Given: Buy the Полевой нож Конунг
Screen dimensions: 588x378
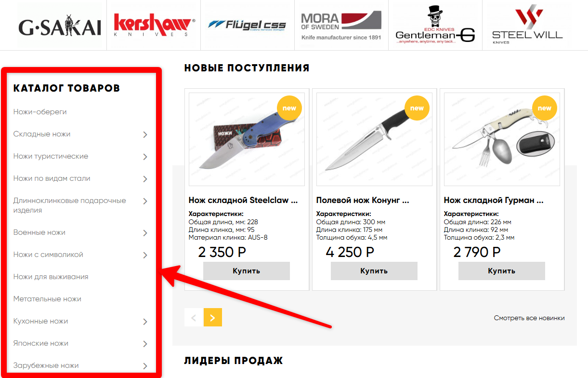Looking at the screenshot, I should pos(374,271).
